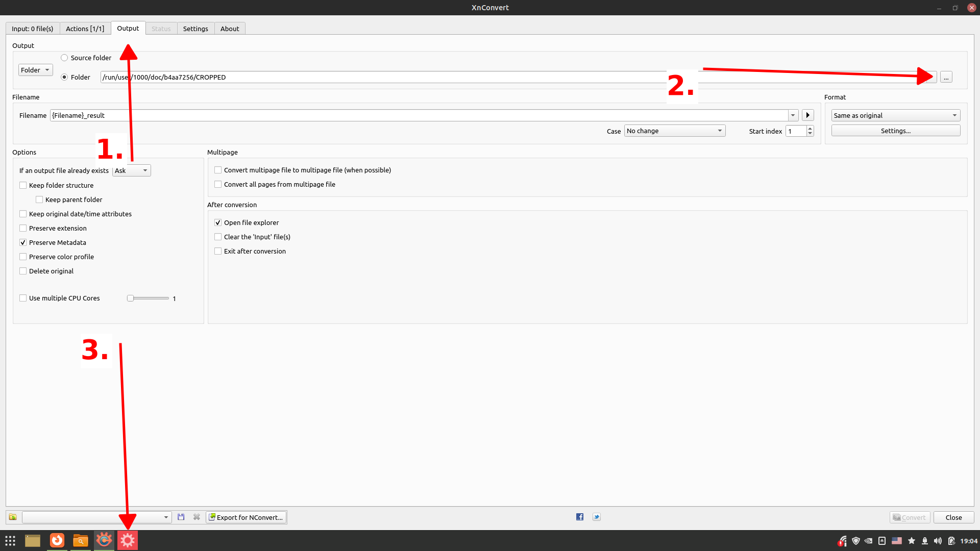Click the Export for NConvert button
Screen dimensions: 980x551
246,517
